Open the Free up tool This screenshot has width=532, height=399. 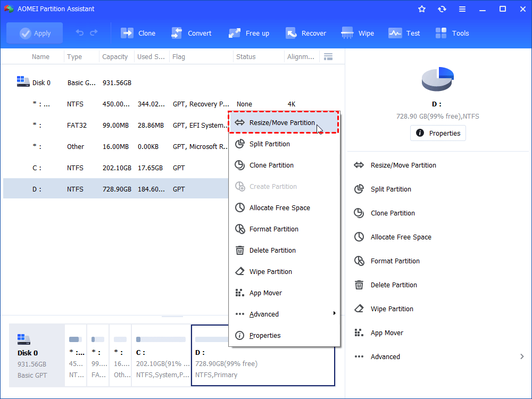249,33
